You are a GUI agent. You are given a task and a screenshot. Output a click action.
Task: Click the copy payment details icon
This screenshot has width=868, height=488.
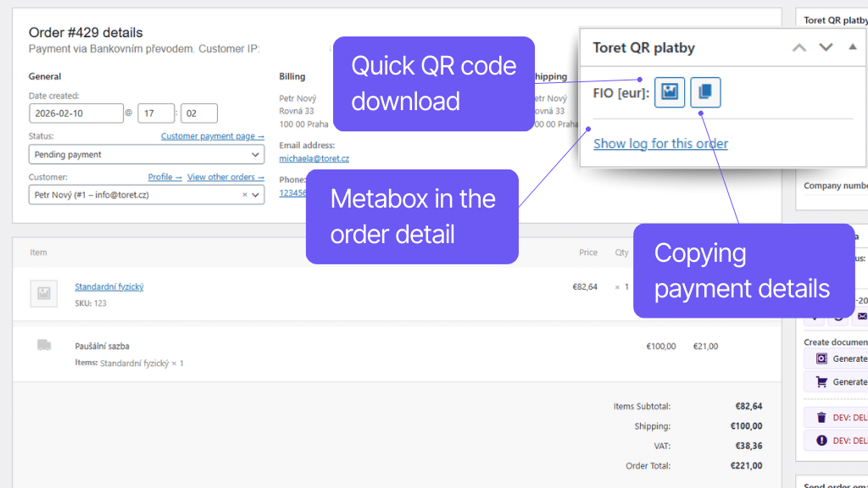[705, 92]
